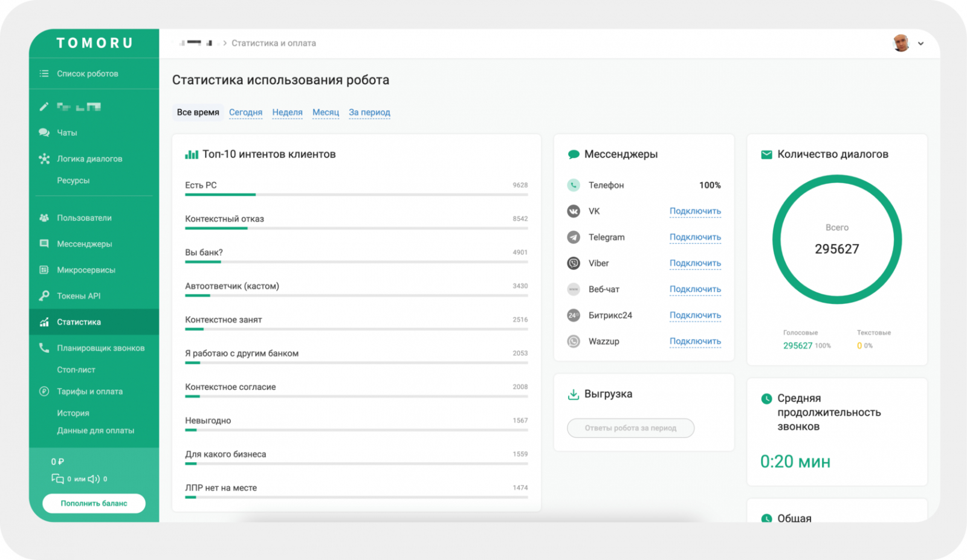Click Ответы робота за период export button
Image resolution: width=967 pixels, height=560 pixels.
[630, 428]
